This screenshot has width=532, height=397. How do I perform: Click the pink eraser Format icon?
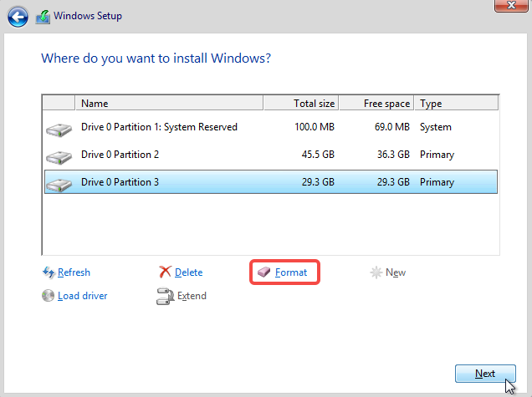pos(263,272)
